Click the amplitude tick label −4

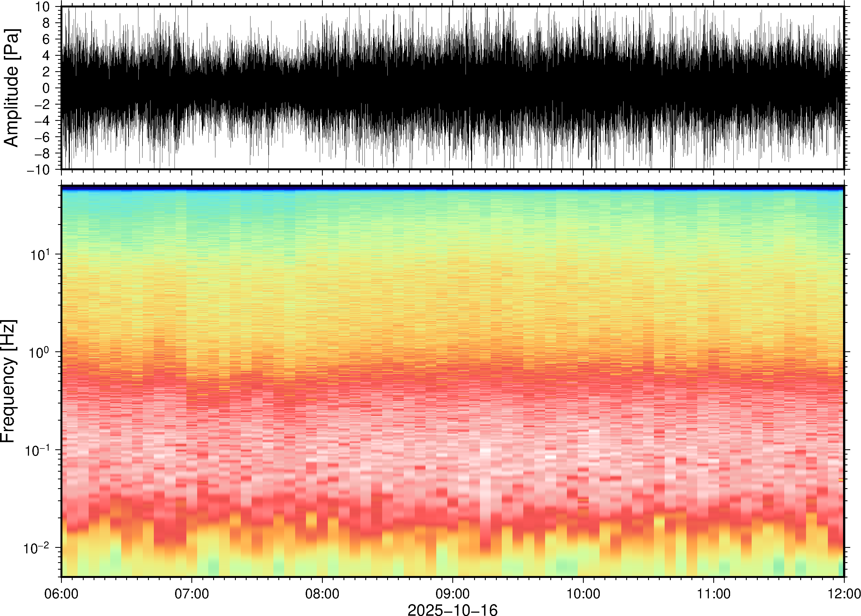[42, 121]
